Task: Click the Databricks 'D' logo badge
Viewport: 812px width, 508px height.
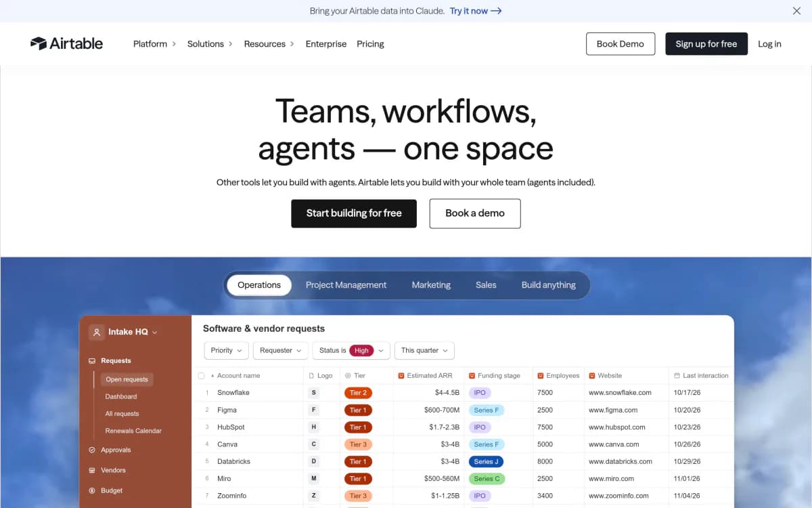Action: tap(313, 461)
